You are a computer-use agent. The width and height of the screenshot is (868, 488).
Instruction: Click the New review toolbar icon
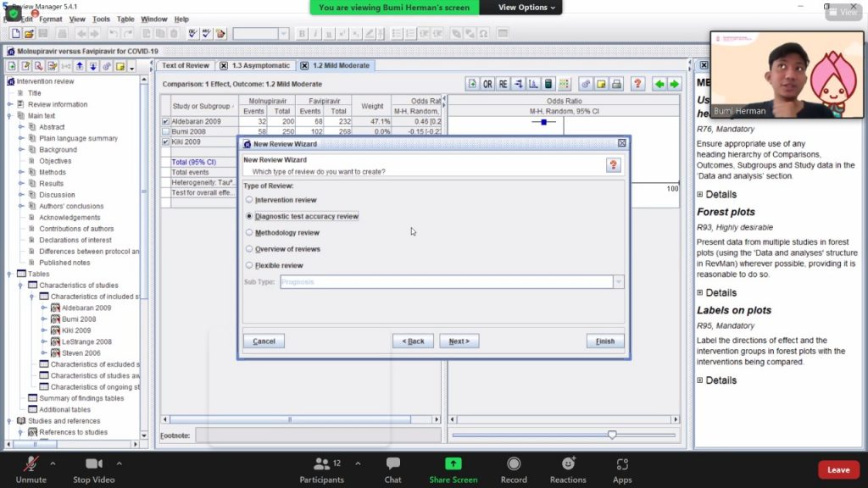pos(15,34)
